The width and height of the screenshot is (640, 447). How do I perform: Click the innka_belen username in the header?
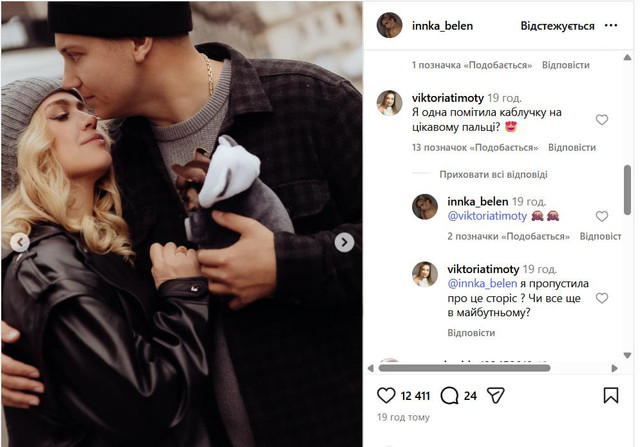pos(442,26)
